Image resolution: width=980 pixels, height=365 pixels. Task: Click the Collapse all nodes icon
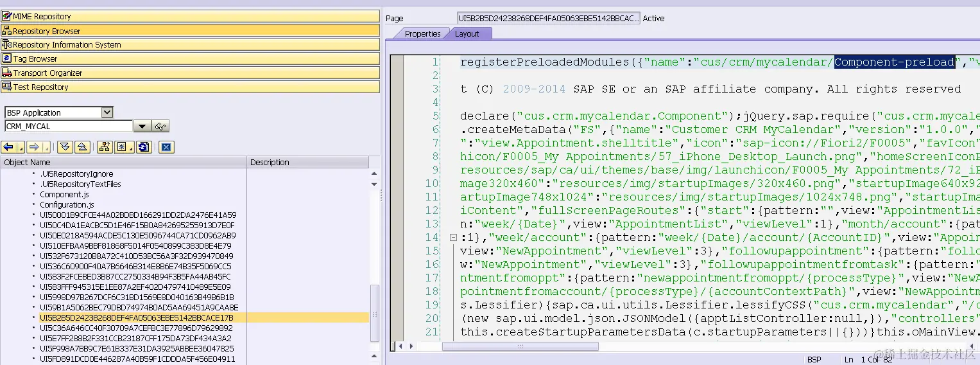point(82,147)
